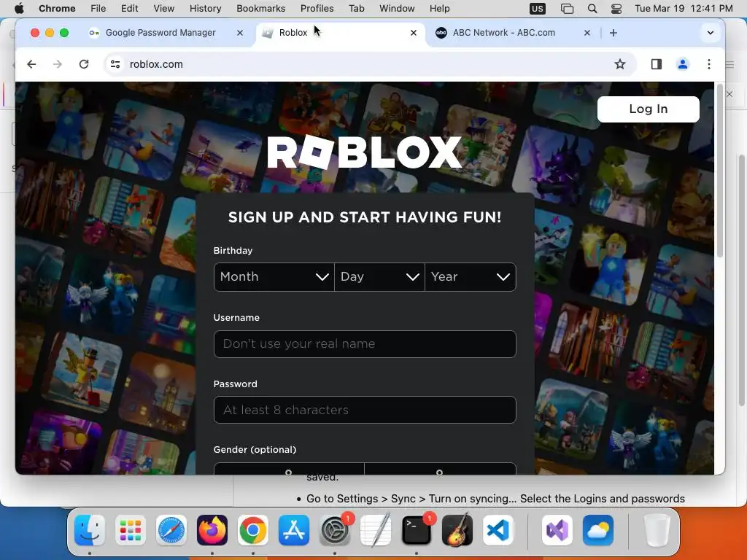Viewport: 747px width, 560px height.
Task: Open the Trash from the Dock
Action: tap(657, 530)
